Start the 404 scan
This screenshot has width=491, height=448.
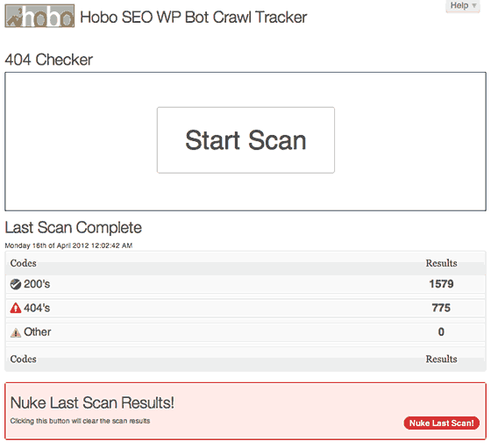pyautogui.click(x=245, y=140)
